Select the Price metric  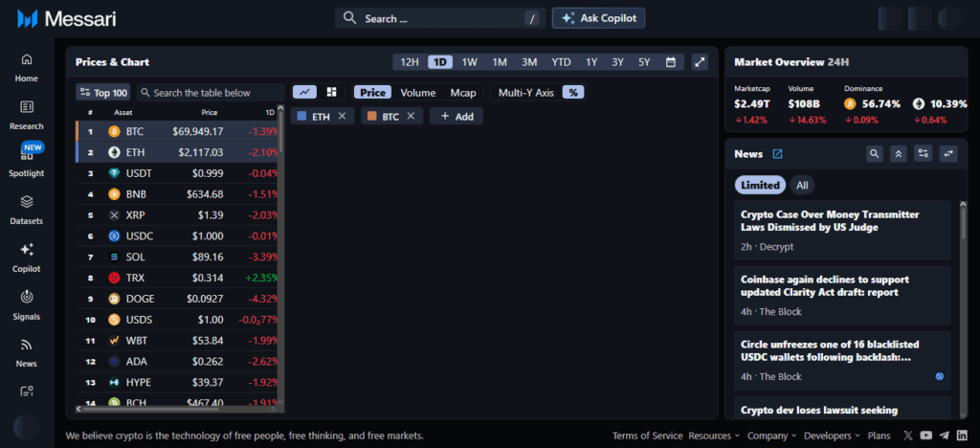[x=372, y=93]
